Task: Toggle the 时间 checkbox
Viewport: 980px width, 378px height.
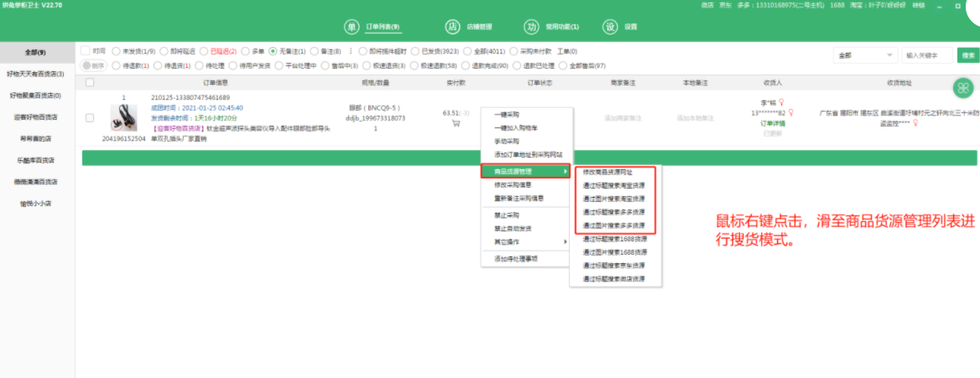Action: coord(86,50)
